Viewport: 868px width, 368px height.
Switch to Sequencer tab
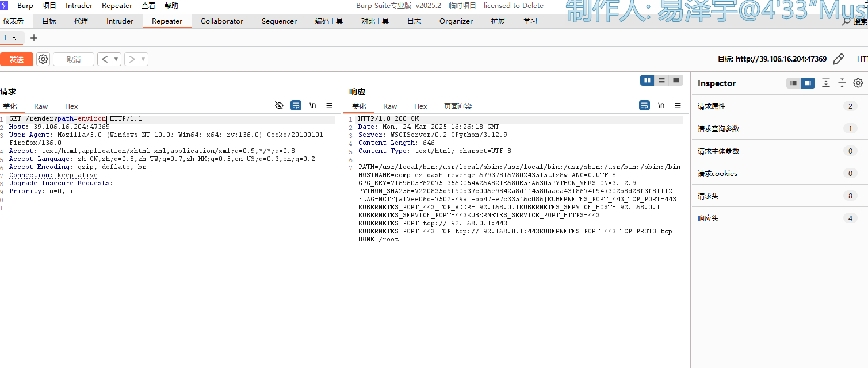(x=279, y=21)
